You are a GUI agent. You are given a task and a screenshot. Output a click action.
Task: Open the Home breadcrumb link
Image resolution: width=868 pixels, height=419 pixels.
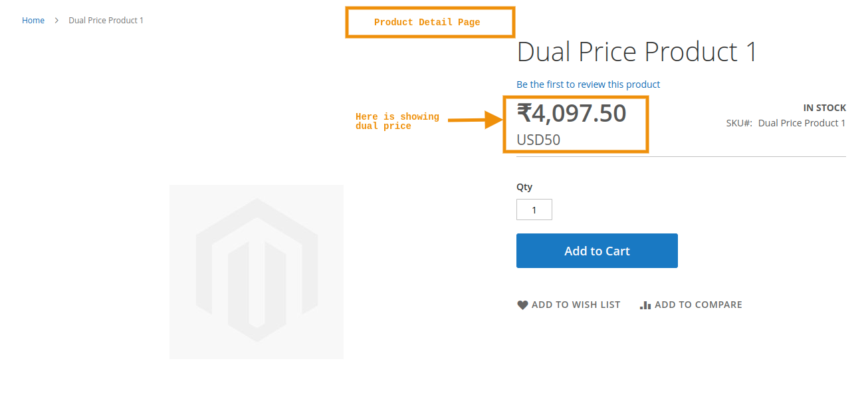coord(33,20)
